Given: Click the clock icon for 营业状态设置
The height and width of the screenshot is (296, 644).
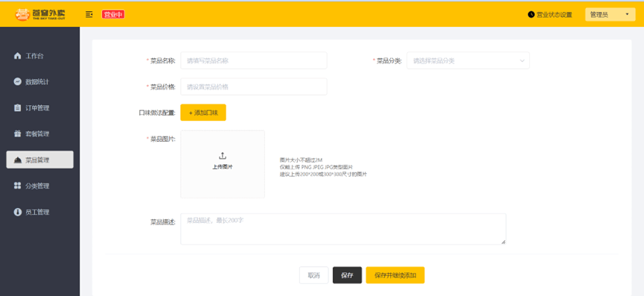Looking at the screenshot, I should click(x=531, y=14).
